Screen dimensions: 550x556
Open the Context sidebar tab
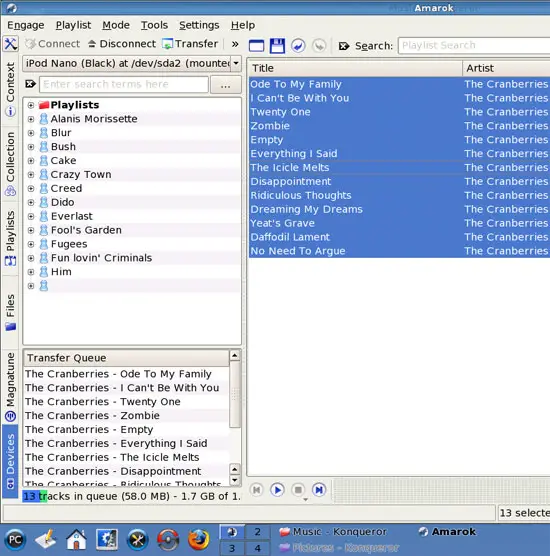[10, 89]
